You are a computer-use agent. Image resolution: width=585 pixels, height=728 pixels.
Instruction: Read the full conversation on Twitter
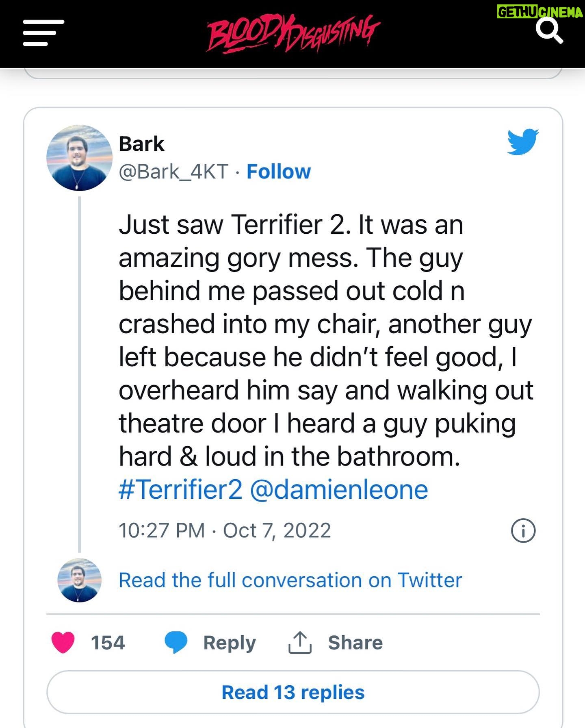290,580
